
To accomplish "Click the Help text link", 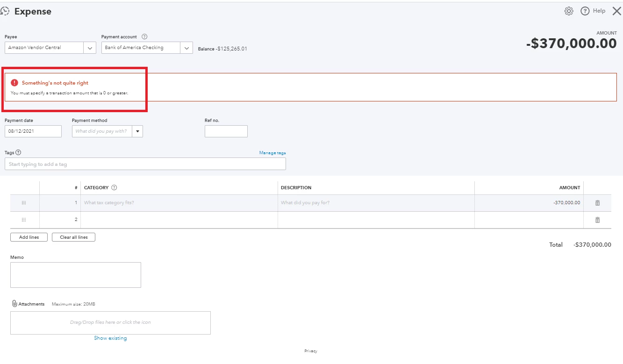I will pyautogui.click(x=599, y=11).
